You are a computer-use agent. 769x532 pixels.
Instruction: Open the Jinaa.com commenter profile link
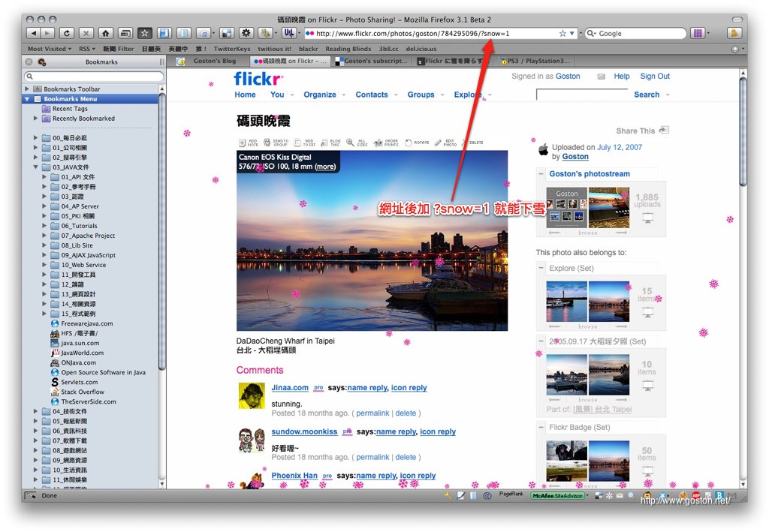290,387
